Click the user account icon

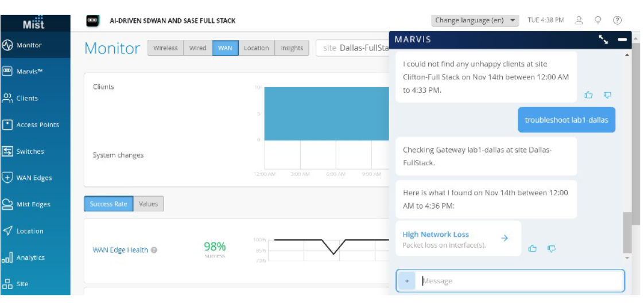[579, 20]
